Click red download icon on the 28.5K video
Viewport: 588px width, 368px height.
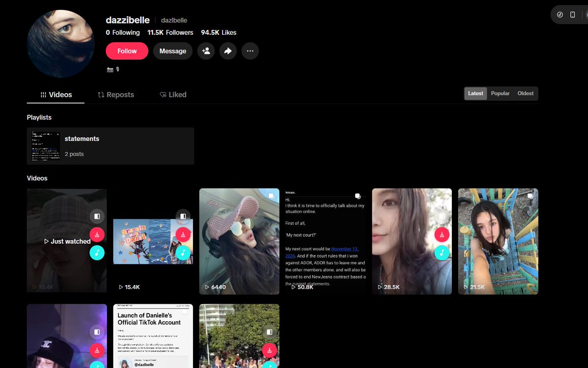click(441, 234)
